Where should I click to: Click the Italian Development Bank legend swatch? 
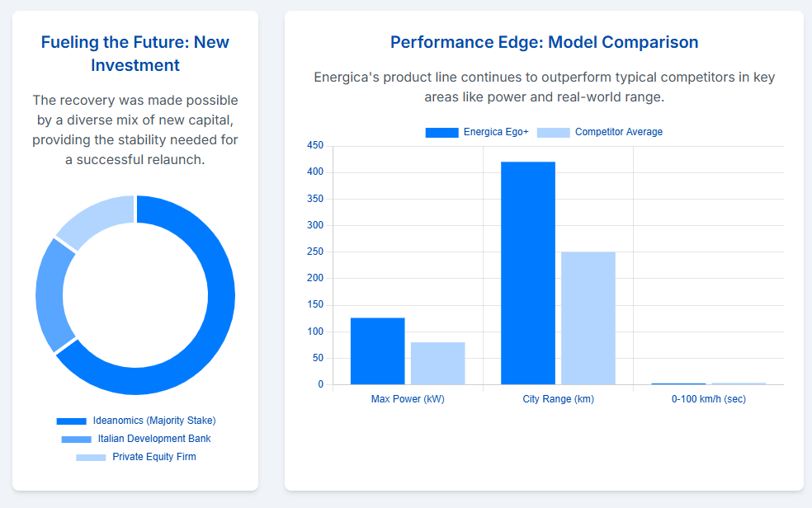(76, 440)
